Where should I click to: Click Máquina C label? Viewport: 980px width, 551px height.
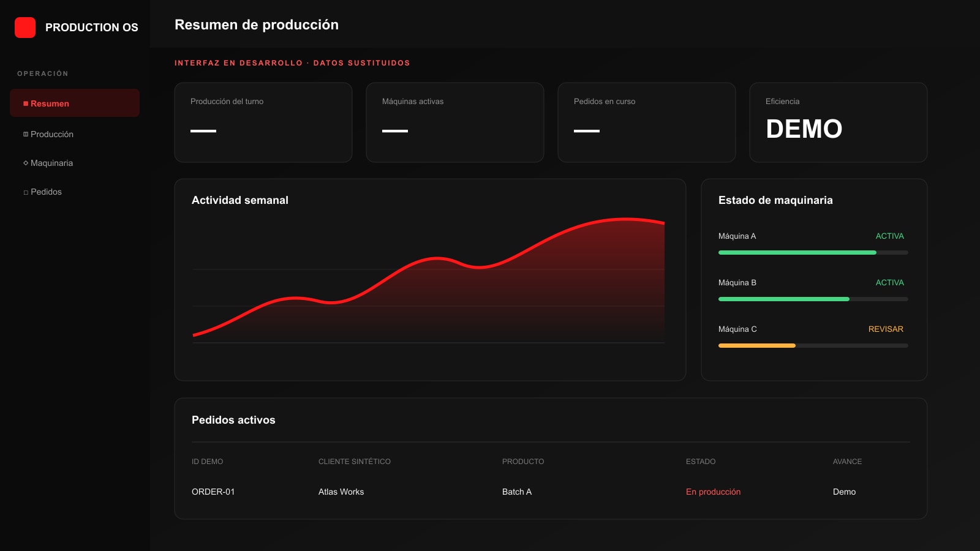(x=737, y=329)
